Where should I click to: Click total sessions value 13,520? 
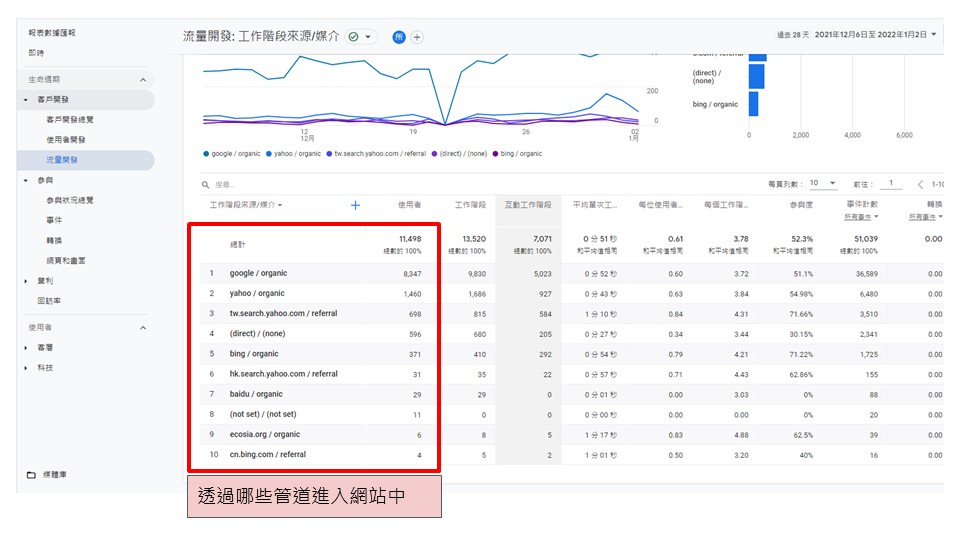click(x=474, y=239)
